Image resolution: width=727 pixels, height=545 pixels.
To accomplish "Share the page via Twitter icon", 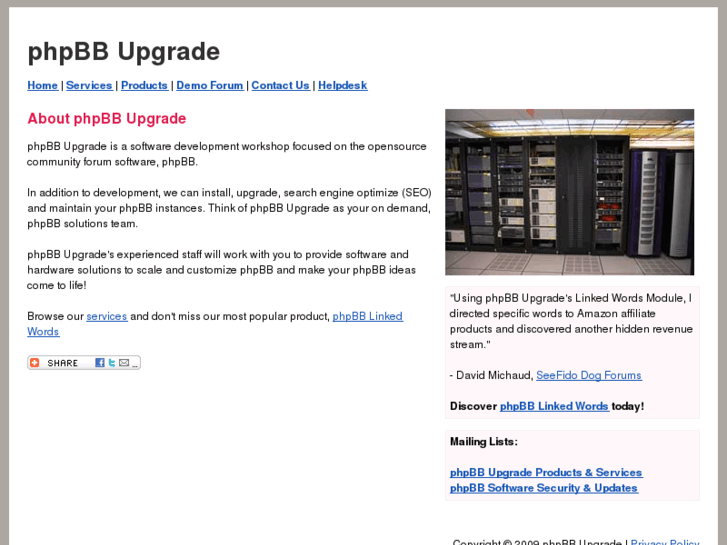I will [111, 363].
